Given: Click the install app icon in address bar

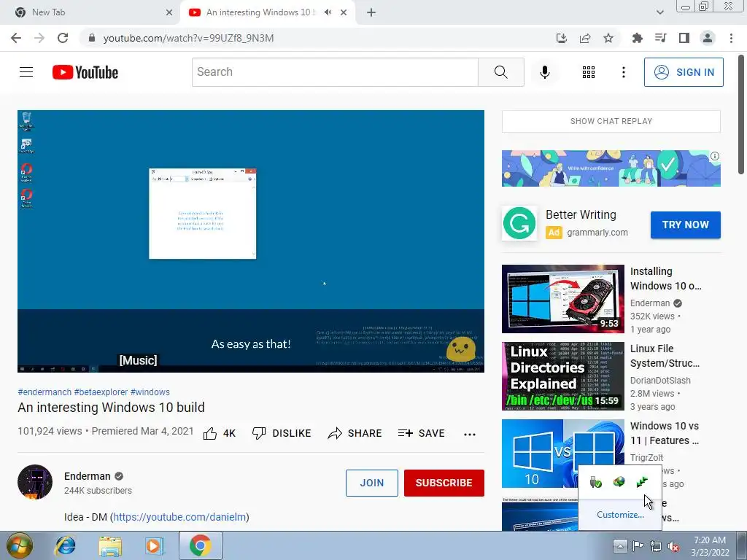Looking at the screenshot, I should [562, 38].
